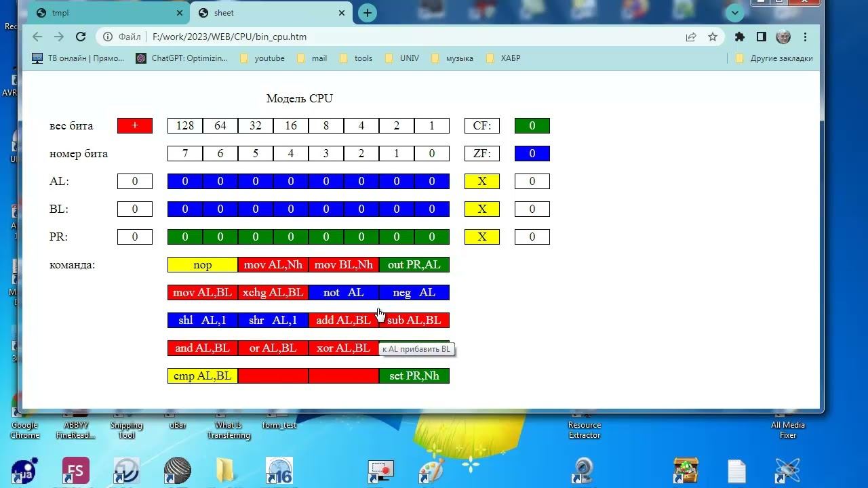Select the sheet tab
This screenshot has height=488, width=868.
click(271, 13)
